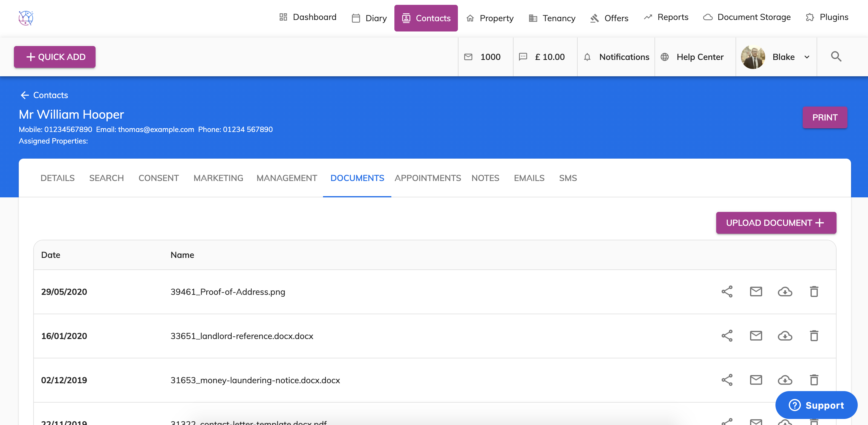
Task: Email the landlord-reference.docx document
Action: [x=756, y=336]
